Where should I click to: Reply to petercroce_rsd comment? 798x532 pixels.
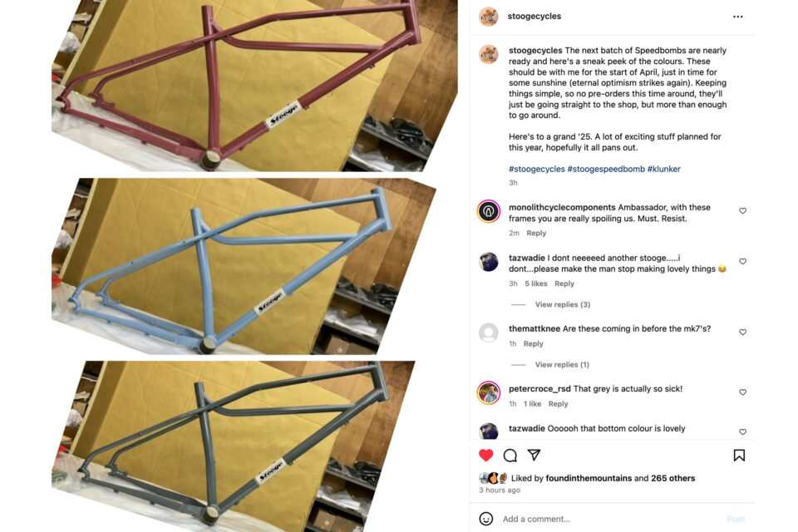click(558, 404)
